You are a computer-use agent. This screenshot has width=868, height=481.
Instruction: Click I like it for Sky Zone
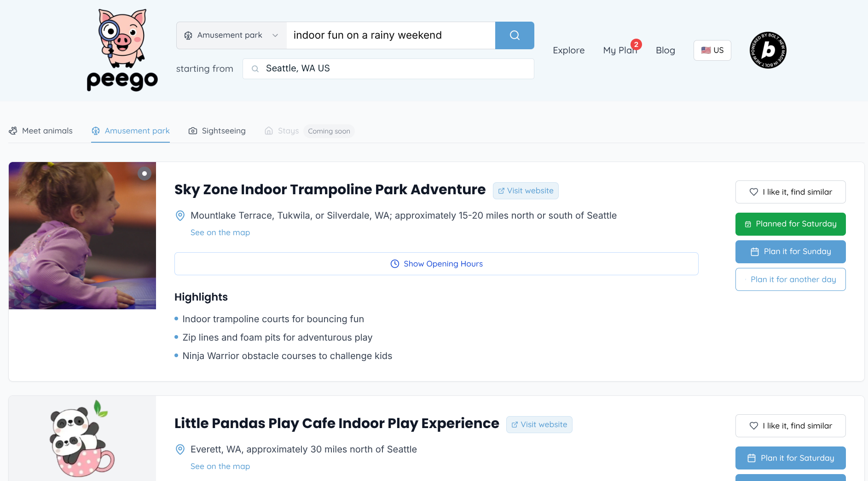click(x=790, y=192)
